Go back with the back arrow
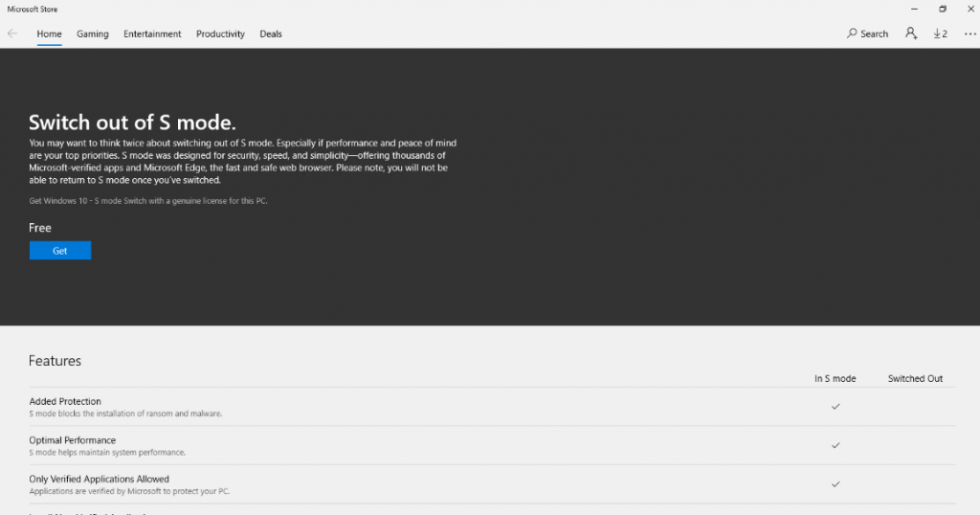This screenshot has width=980, height=515. [x=12, y=34]
